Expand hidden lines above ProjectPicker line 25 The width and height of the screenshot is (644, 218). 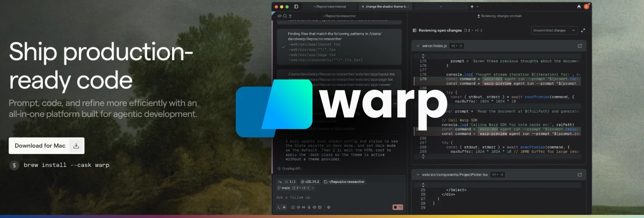click(423, 184)
